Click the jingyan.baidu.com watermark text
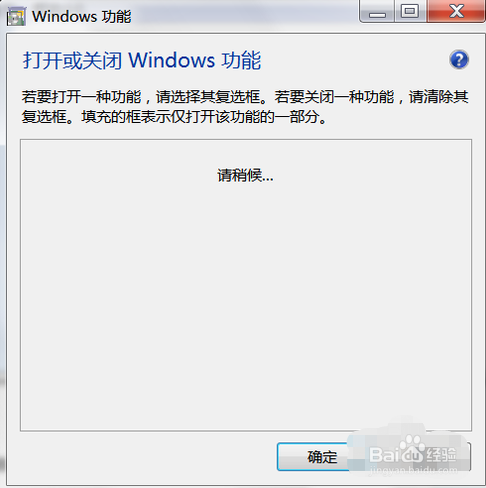The width and height of the screenshot is (486, 488). [x=413, y=470]
